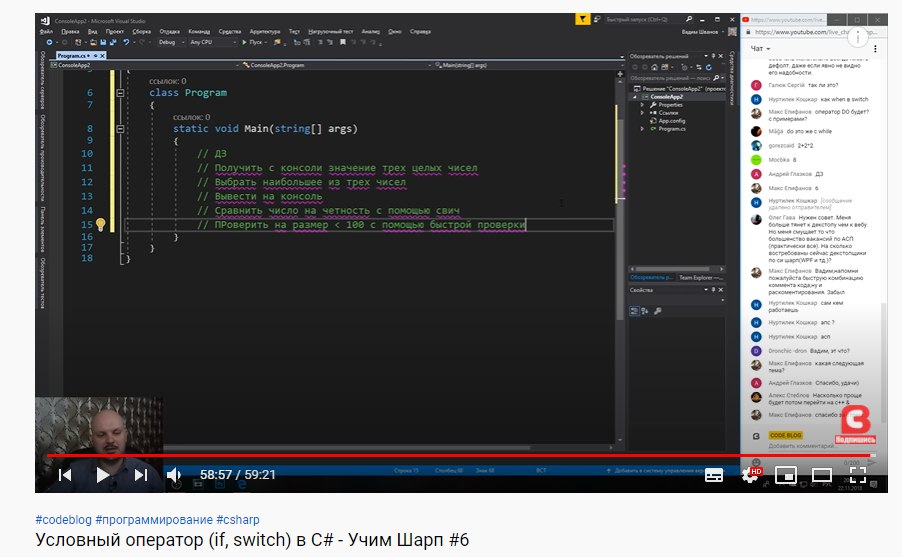This screenshot has width=902, height=557.
Task: Enter full screen mode
Action: point(858,475)
